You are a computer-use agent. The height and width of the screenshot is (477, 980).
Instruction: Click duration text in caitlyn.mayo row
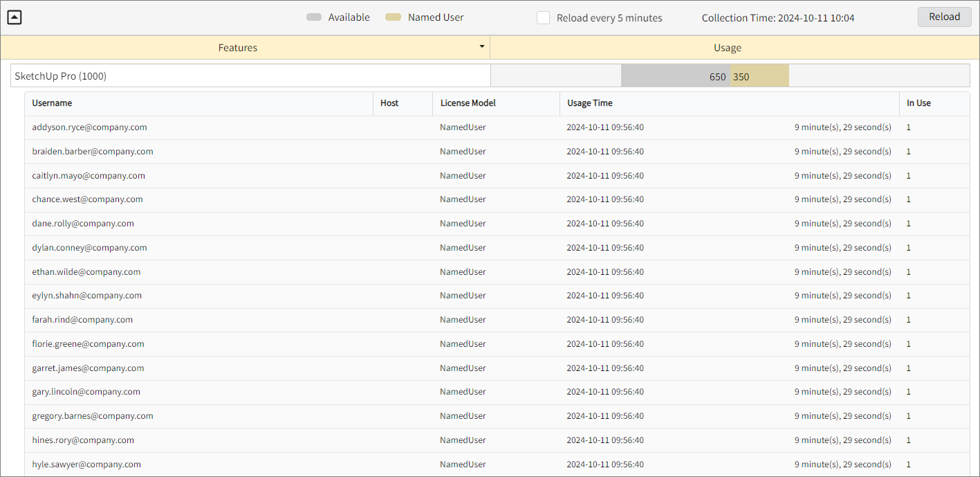click(843, 176)
